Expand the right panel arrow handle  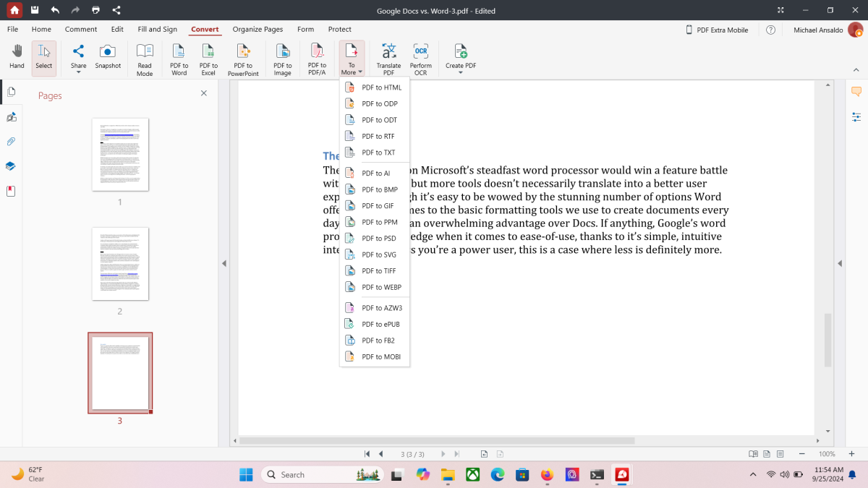(x=840, y=264)
